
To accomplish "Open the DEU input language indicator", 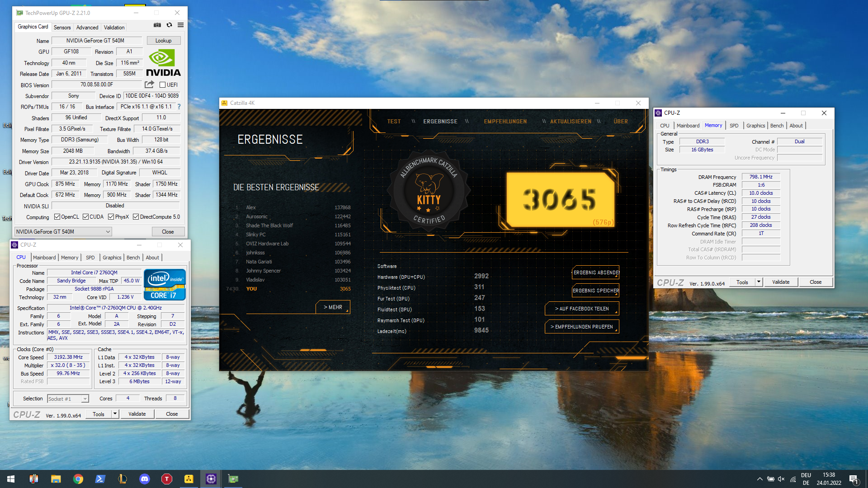I will coord(806,479).
